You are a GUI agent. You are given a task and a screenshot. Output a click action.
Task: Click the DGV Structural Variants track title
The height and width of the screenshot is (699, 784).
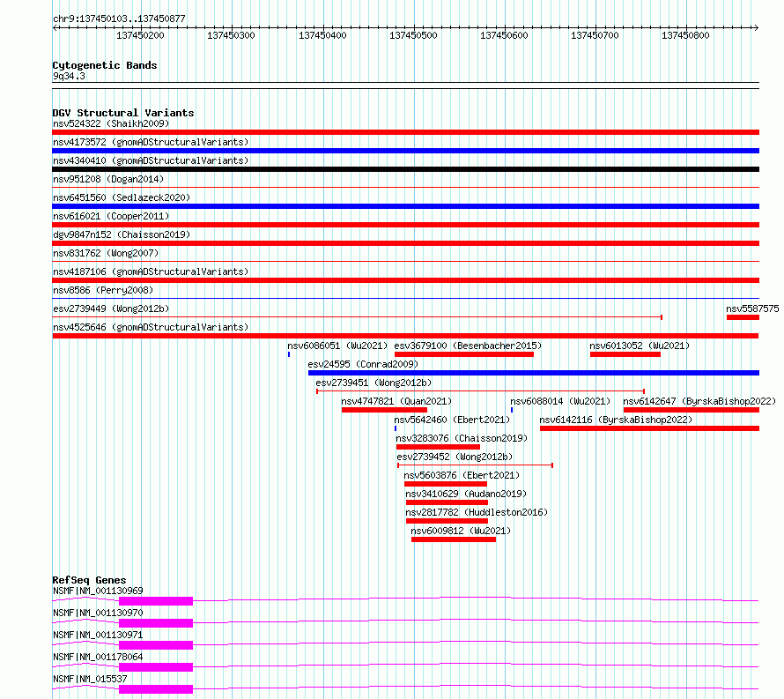[x=123, y=113]
